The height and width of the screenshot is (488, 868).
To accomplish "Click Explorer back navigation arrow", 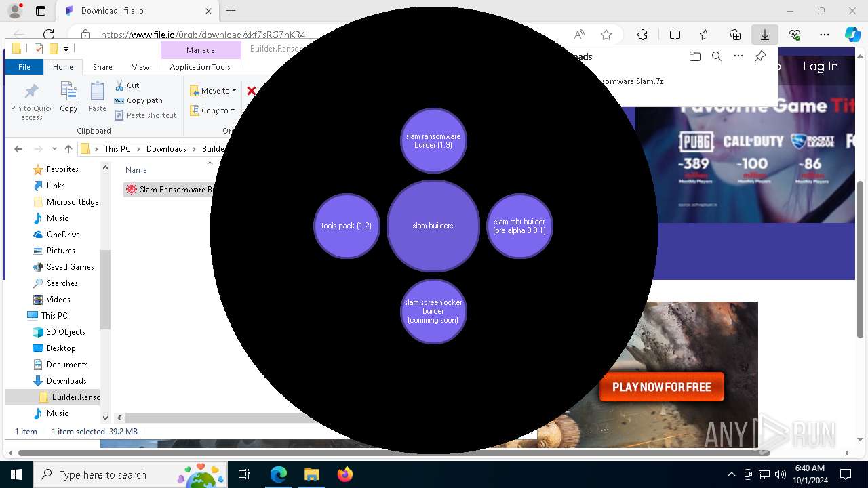I will (18, 149).
